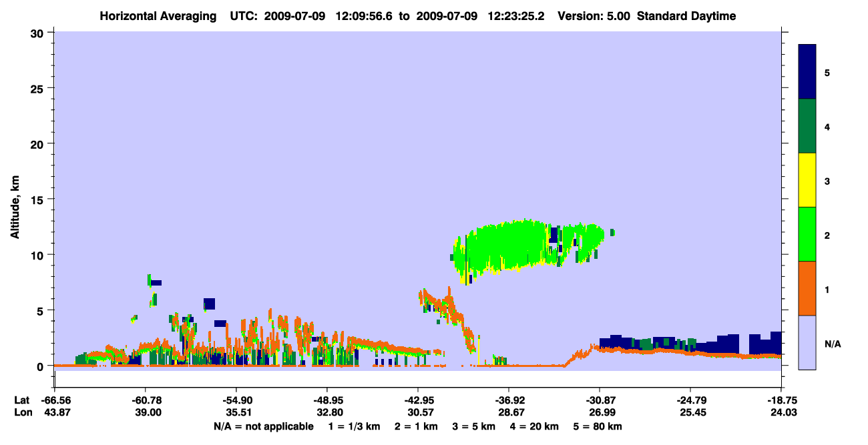The height and width of the screenshot is (445, 868).
Task: Click the '1 = 1/3 km' legend note
Action: click(x=355, y=426)
